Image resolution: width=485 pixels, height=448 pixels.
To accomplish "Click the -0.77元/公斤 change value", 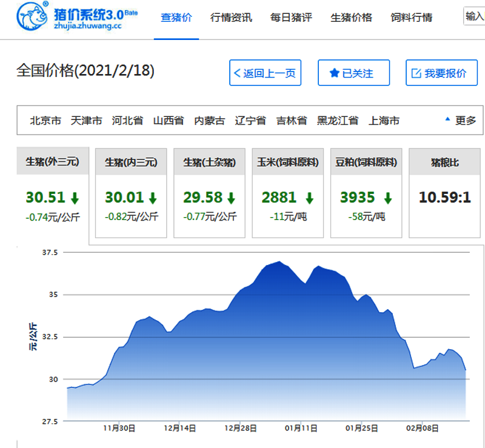I will [x=210, y=216].
